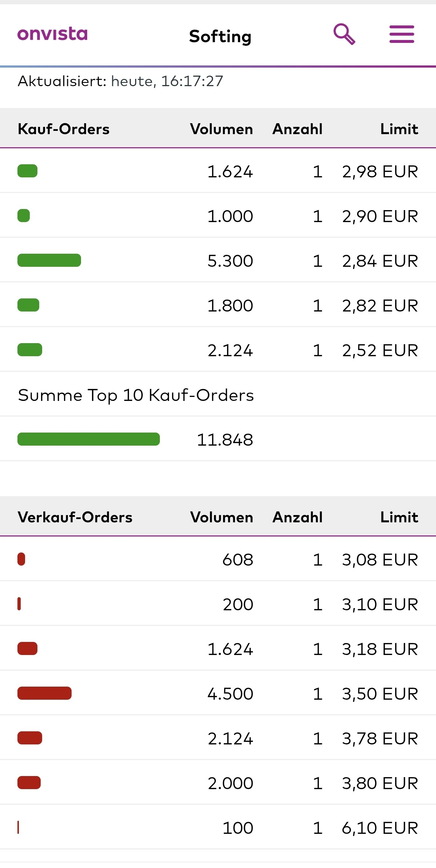Viewport: 436px width, 868px height.
Task: Select the 2,98 EUR buy order row
Action: coord(218,171)
